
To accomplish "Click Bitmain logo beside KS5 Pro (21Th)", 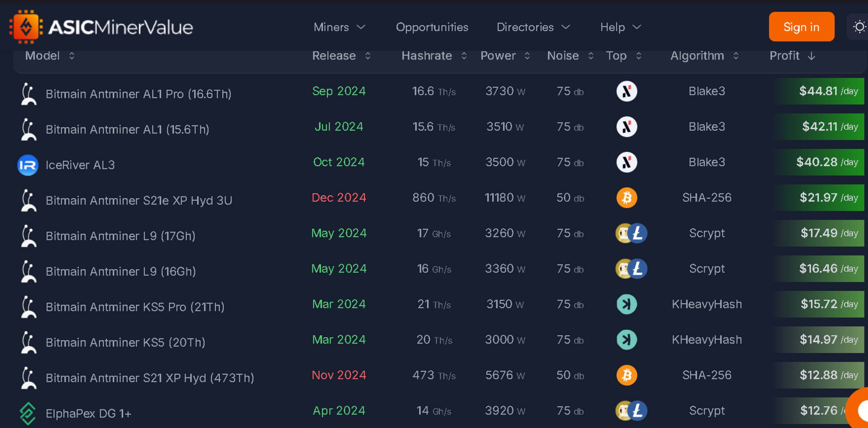I will 28,307.
